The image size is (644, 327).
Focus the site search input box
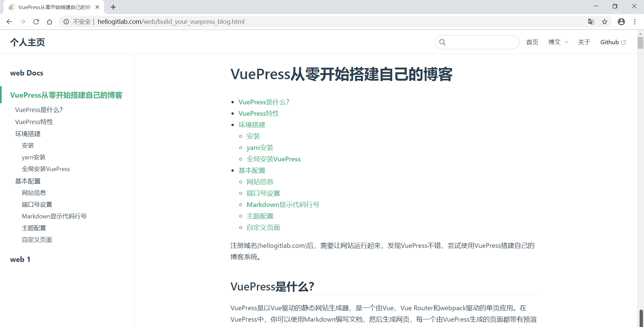(477, 42)
